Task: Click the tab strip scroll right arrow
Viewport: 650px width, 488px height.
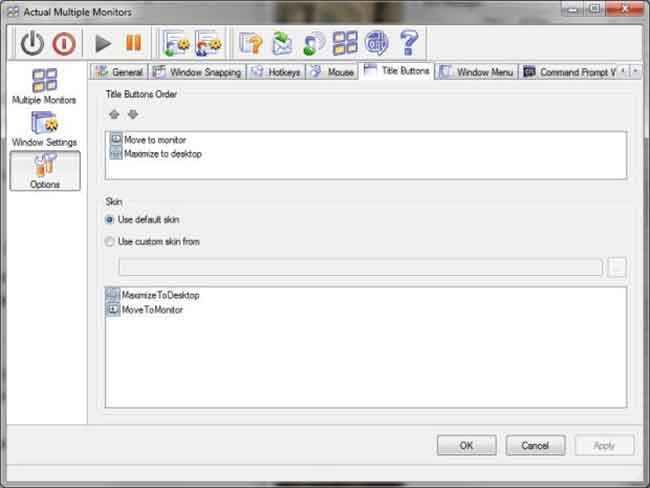Action: pyautogui.click(x=635, y=72)
